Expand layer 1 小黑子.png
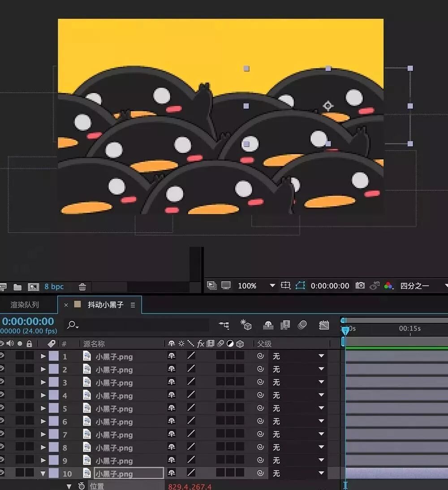The image size is (448, 490). [x=43, y=356]
